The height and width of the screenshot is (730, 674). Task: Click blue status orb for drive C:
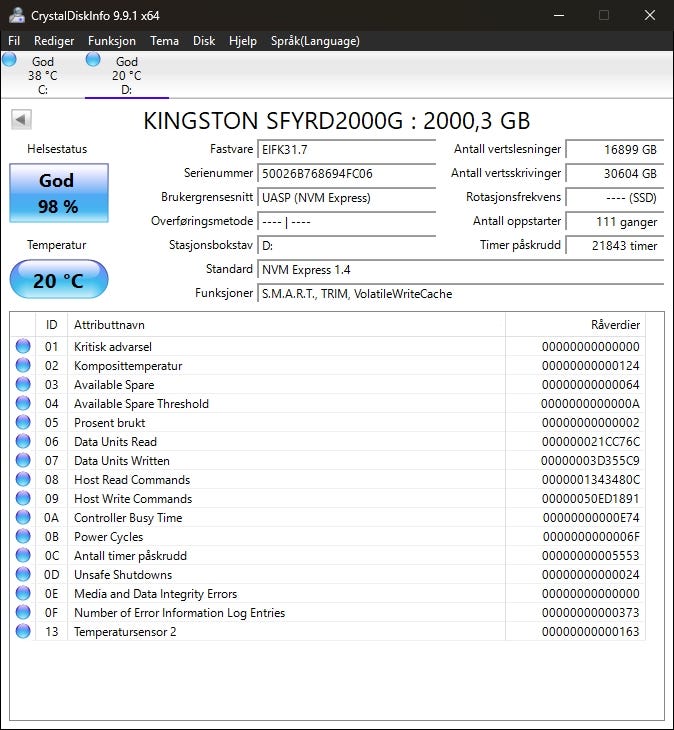click(9, 60)
